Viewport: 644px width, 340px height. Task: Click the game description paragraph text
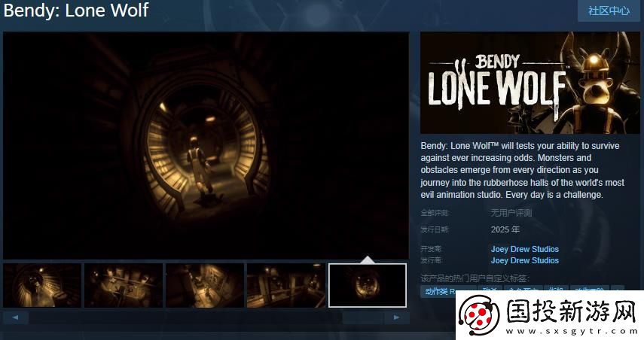pyautogui.click(x=523, y=170)
